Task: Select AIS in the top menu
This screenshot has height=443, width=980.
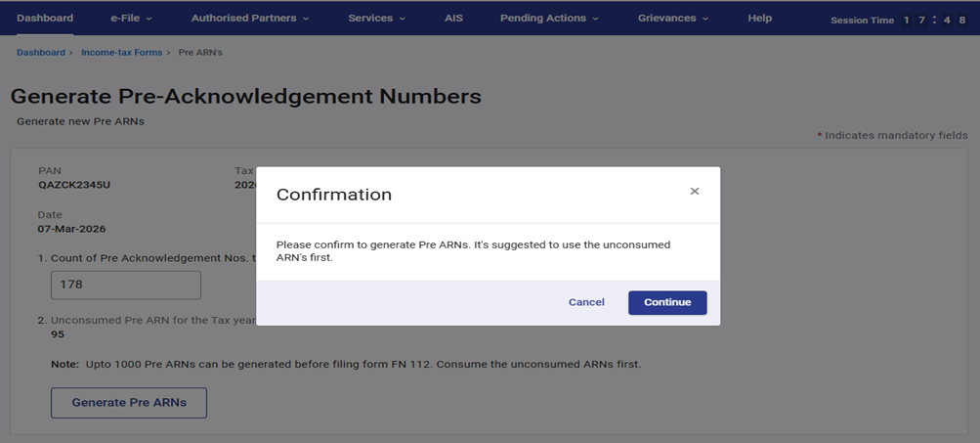Action: coord(453,18)
